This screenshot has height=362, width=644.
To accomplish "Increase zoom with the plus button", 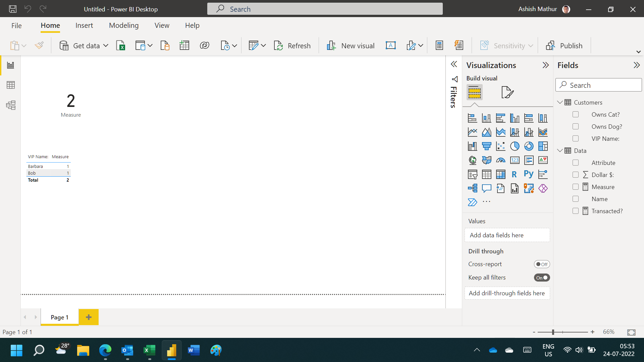I will (593, 332).
